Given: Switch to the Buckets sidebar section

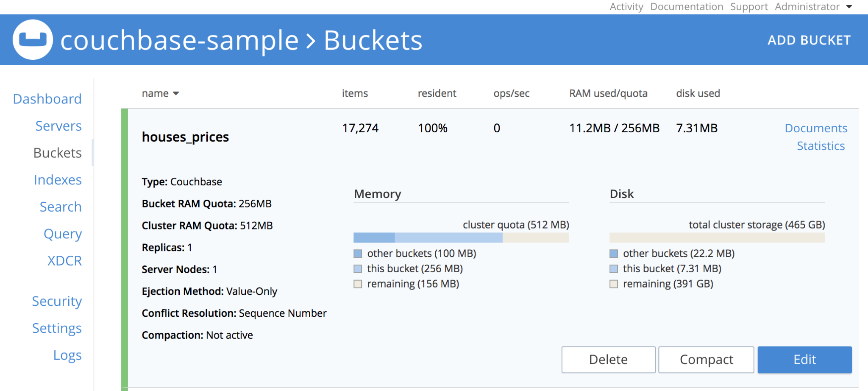Looking at the screenshot, I should (x=57, y=153).
